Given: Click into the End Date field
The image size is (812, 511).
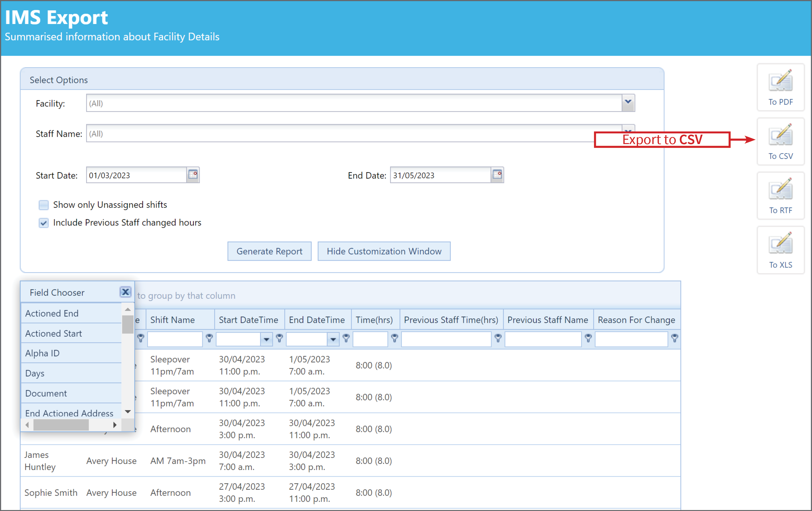Looking at the screenshot, I should coord(441,175).
